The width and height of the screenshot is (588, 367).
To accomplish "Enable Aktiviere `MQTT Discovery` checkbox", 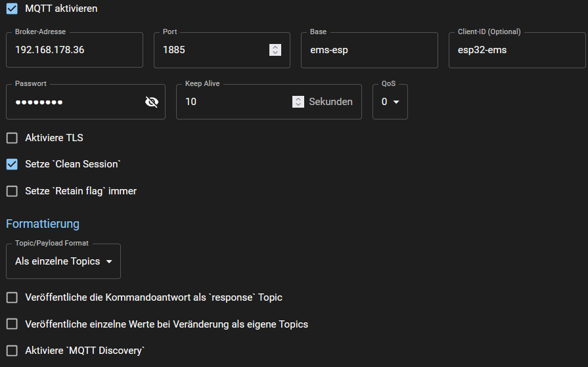I will coord(12,351).
